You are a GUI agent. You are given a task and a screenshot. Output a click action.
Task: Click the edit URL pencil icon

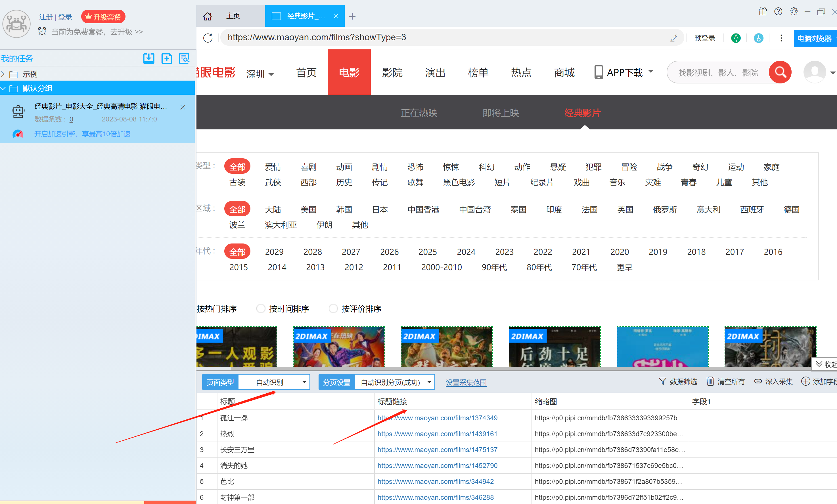(674, 38)
